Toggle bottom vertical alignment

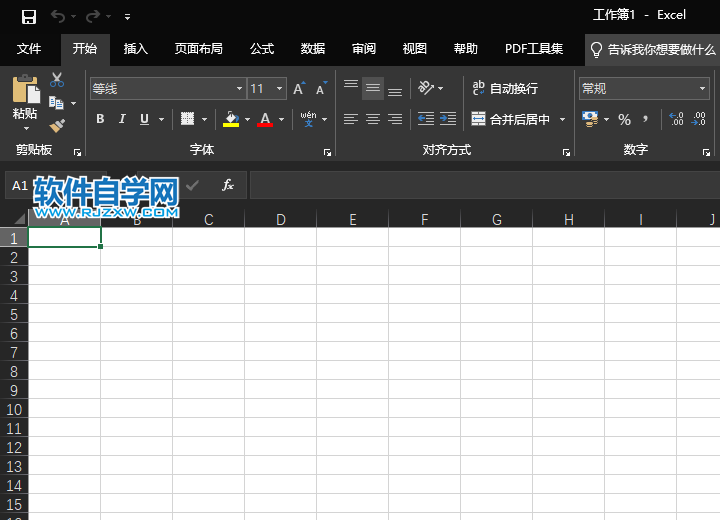(x=395, y=90)
